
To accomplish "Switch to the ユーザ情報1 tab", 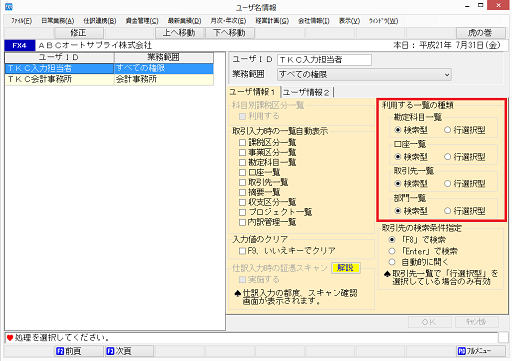I will tap(254, 92).
